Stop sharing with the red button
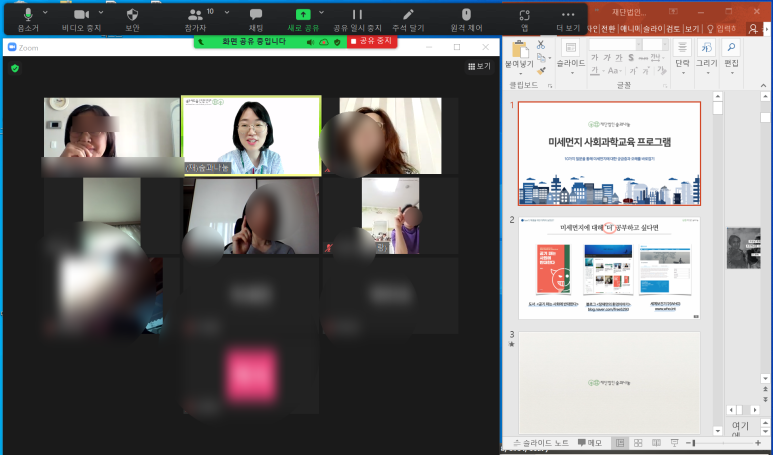The image size is (773, 455). click(371, 41)
